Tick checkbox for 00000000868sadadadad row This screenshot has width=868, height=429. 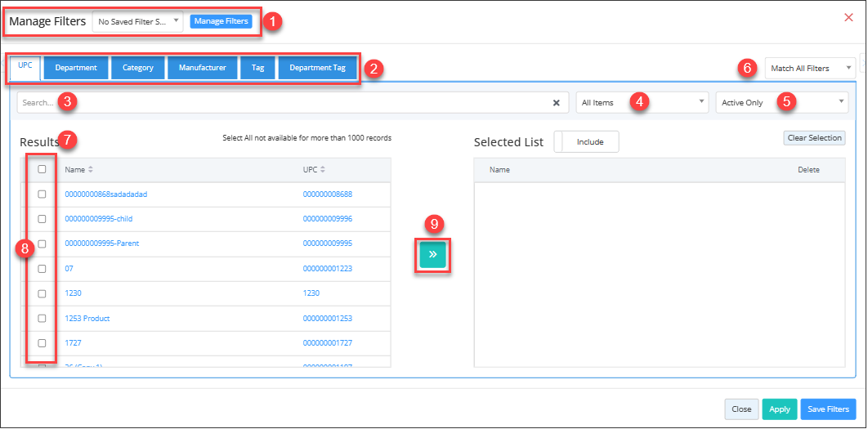(42, 194)
